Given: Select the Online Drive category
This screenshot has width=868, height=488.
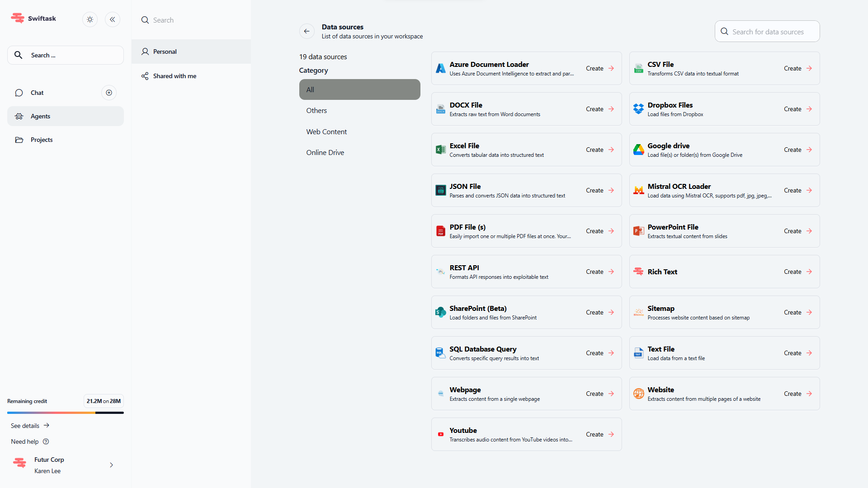Looking at the screenshot, I should [325, 152].
